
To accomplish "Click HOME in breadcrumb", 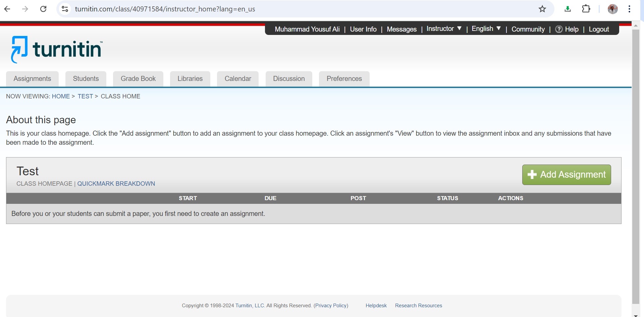I will click(x=61, y=96).
